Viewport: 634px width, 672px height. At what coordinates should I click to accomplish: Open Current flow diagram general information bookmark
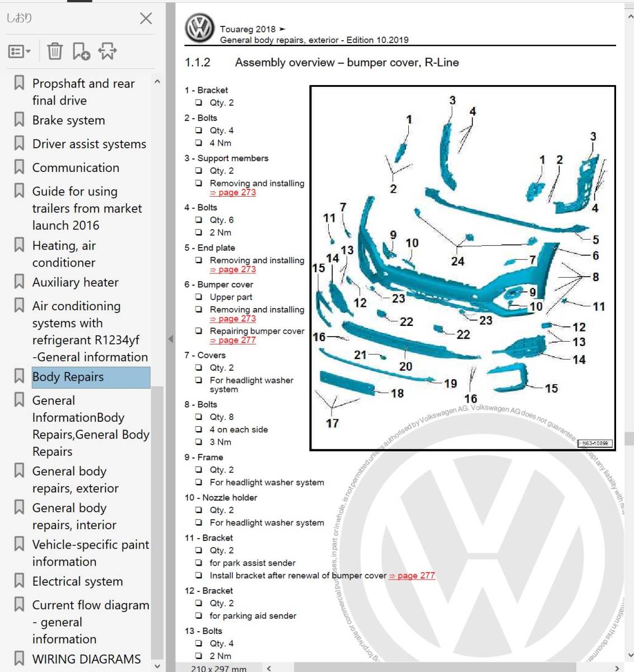[91, 622]
